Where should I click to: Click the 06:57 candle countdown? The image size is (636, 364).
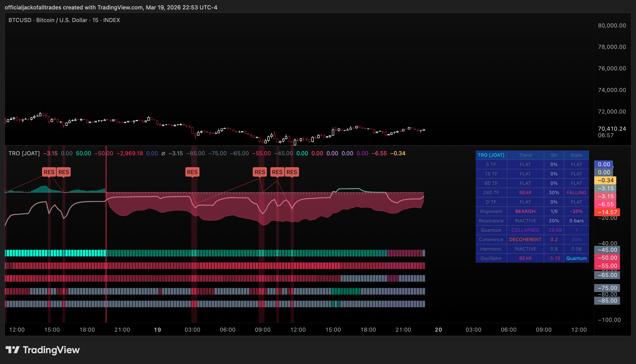point(605,136)
